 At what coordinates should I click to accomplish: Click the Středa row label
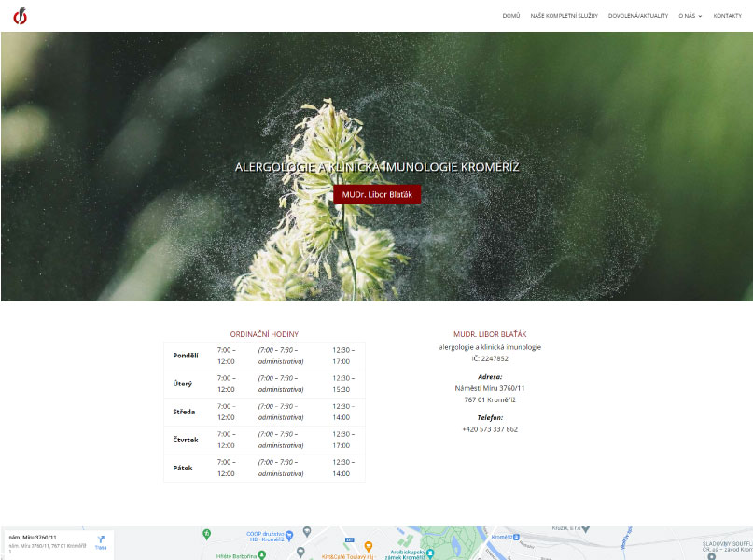tap(184, 412)
